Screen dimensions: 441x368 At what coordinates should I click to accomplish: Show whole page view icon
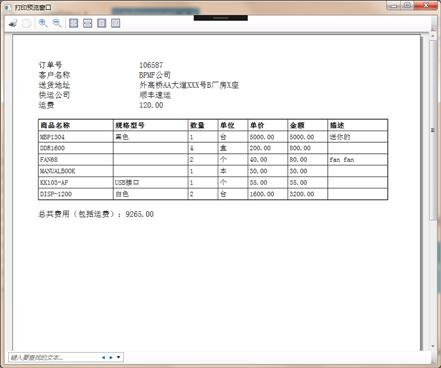101,23
